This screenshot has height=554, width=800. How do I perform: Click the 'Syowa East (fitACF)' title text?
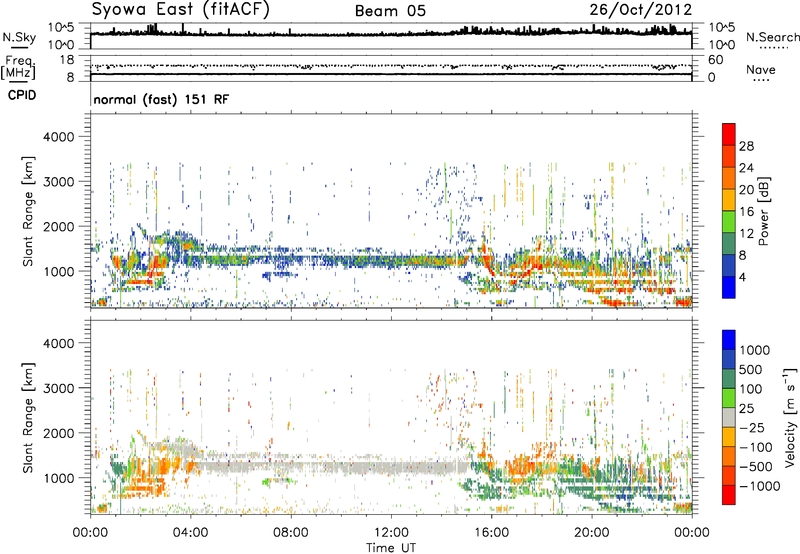pyautogui.click(x=180, y=10)
